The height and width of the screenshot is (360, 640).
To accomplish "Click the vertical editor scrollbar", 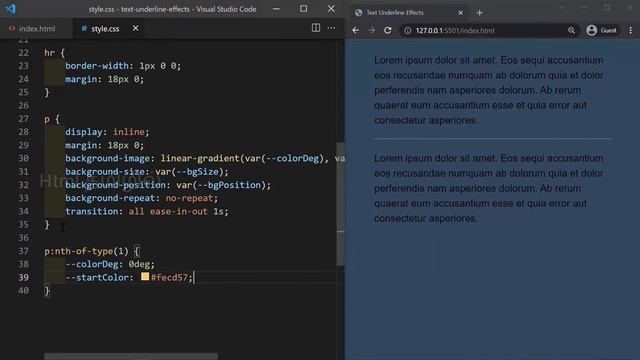I will [x=340, y=204].
